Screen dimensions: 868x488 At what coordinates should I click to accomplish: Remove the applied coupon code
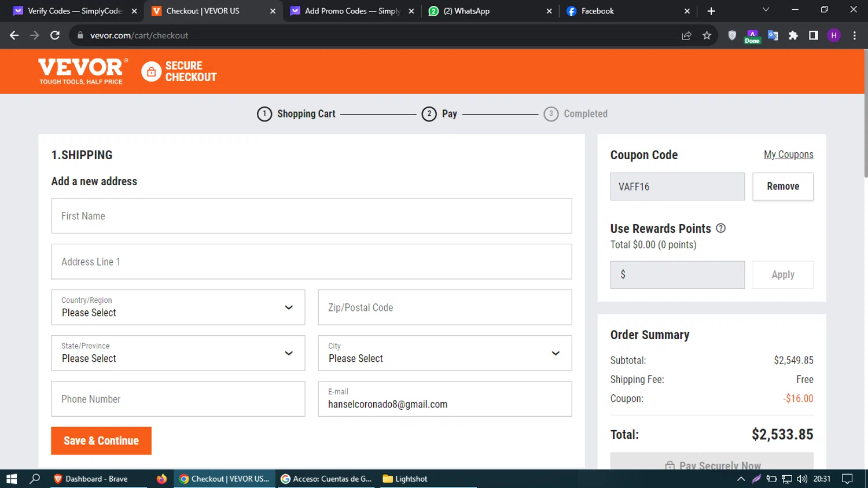coord(783,186)
